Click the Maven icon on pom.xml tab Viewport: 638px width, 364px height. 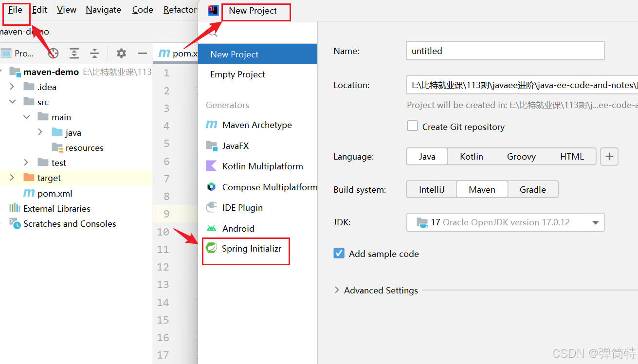(x=164, y=54)
